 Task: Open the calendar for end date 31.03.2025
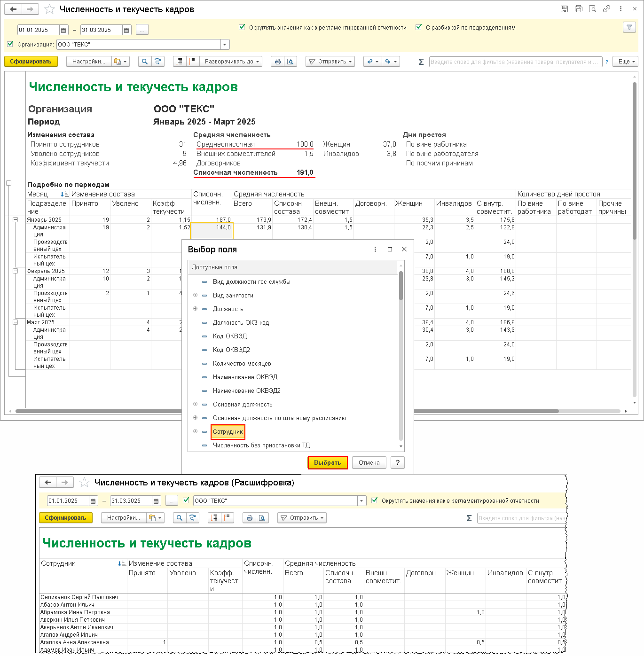point(127,30)
